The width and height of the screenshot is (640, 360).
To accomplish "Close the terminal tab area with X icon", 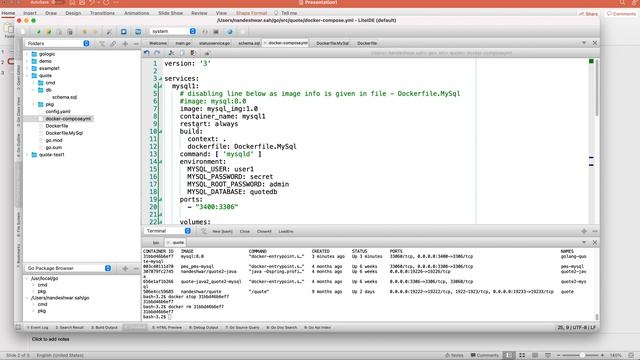I will [595, 242].
